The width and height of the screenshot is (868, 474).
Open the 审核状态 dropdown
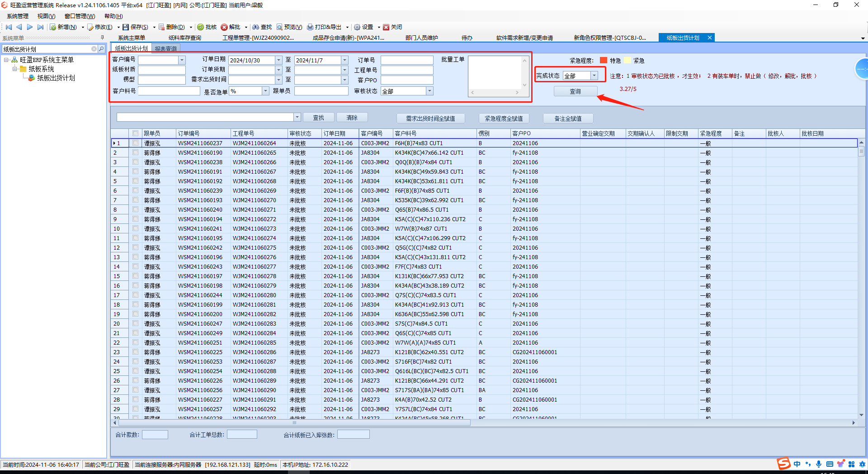(429, 91)
